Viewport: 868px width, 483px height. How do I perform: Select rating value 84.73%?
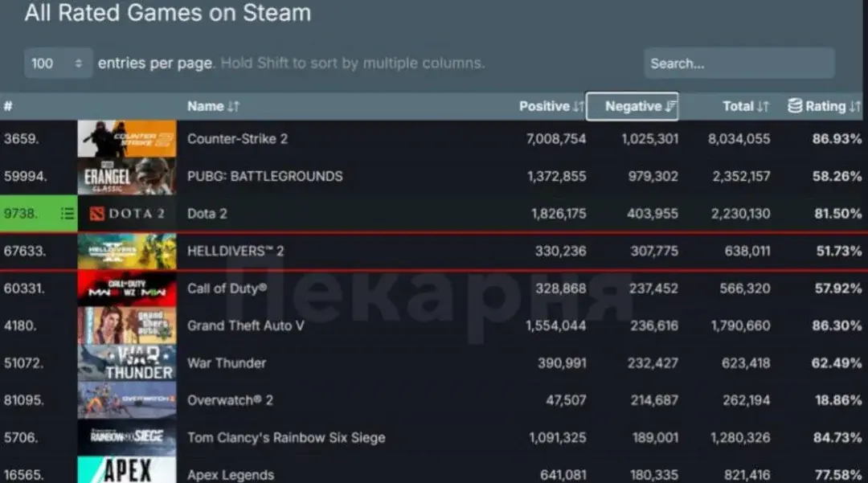[837, 438]
